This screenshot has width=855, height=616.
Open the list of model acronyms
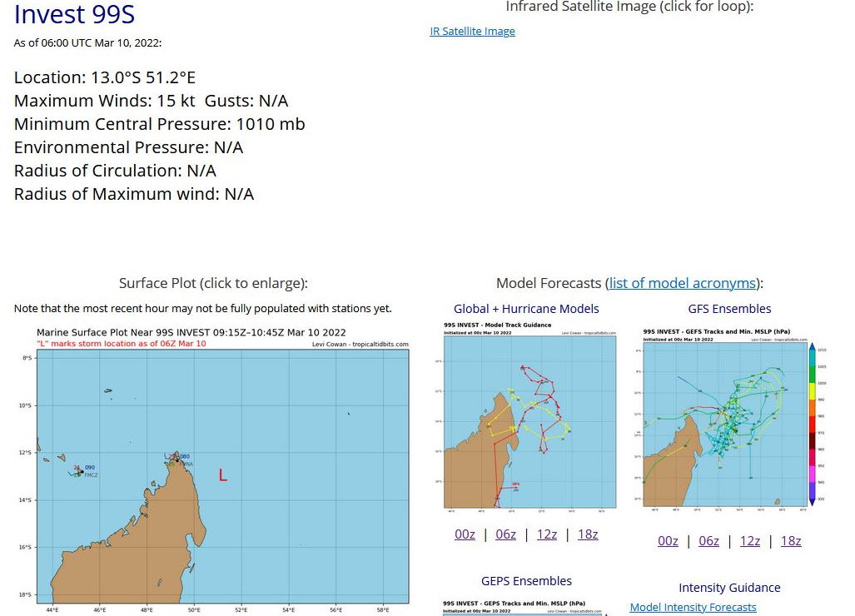click(x=682, y=283)
